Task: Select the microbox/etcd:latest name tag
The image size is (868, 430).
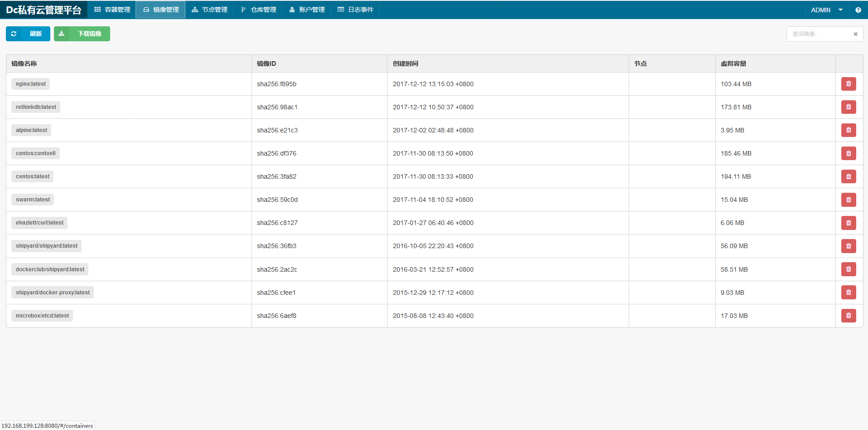Action: coord(42,316)
